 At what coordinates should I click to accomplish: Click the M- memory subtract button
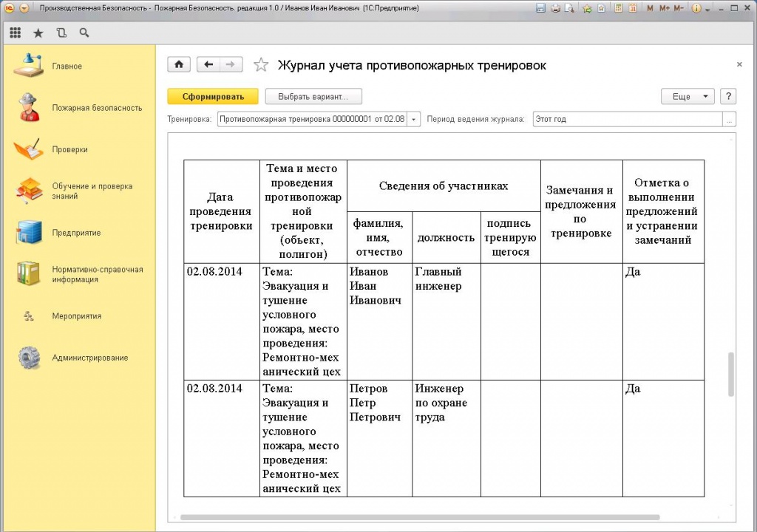point(679,8)
